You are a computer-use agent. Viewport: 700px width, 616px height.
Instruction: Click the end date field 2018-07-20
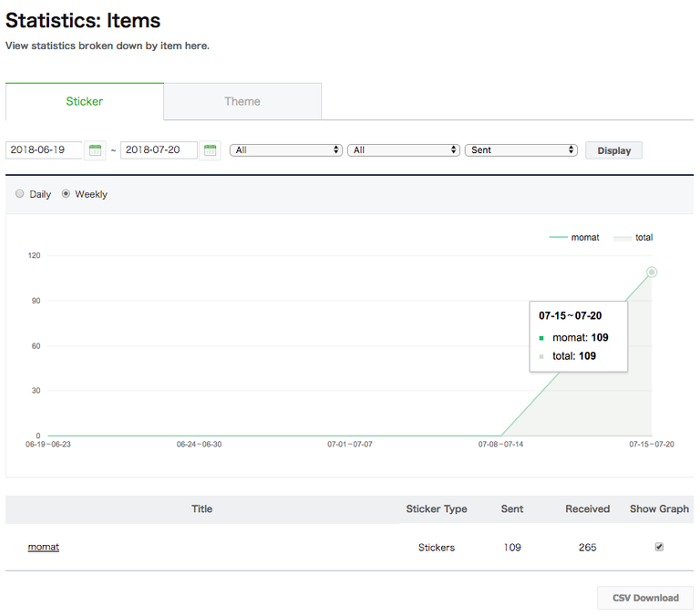coord(159,149)
